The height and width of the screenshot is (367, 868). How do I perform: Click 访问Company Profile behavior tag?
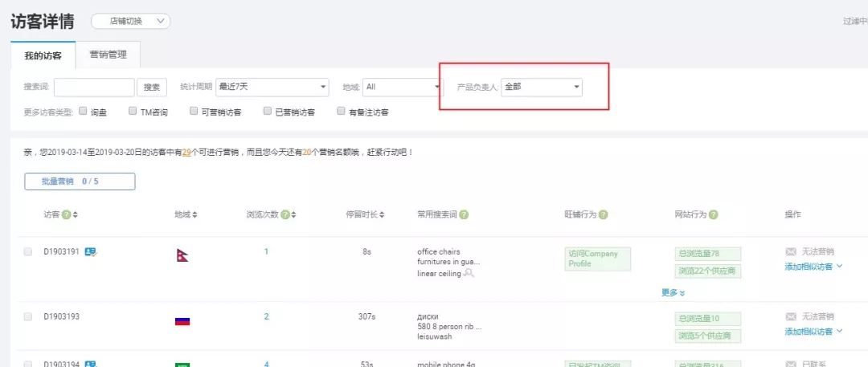(x=597, y=259)
